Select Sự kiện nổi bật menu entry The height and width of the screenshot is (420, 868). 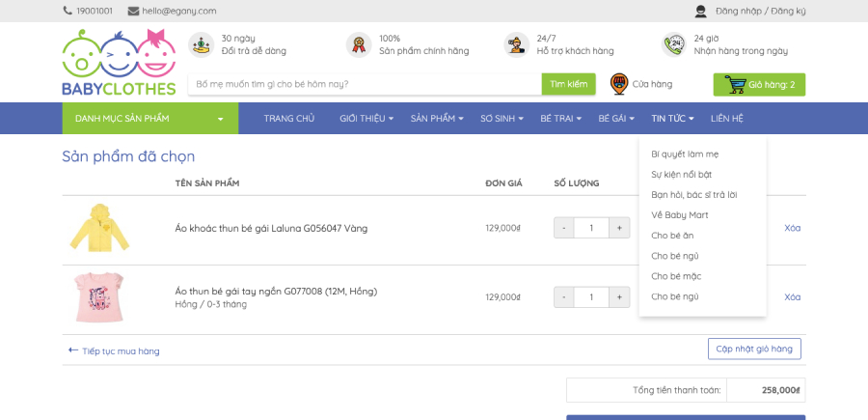682,175
